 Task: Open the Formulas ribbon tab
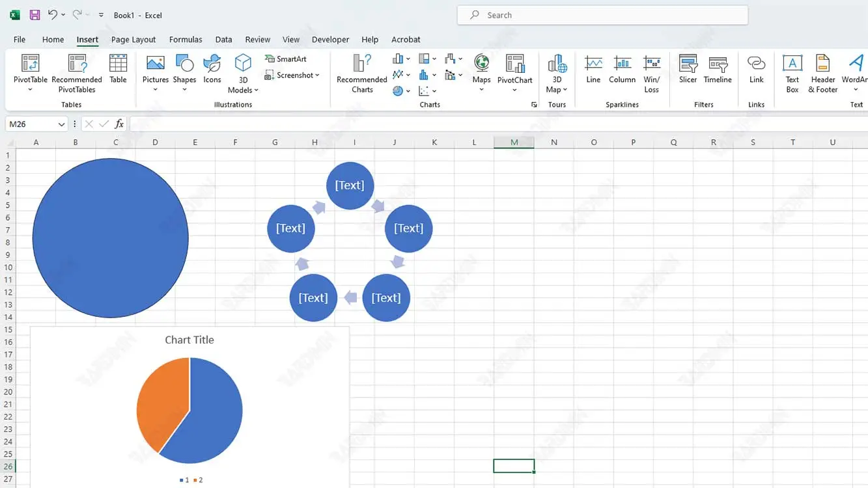[186, 40]
